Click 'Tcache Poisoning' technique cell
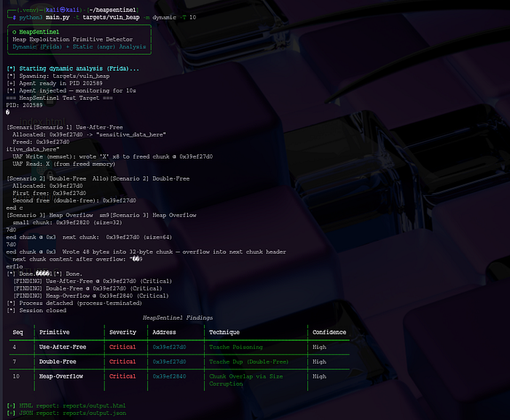510x420 pixels. click(x=236, y=347)
